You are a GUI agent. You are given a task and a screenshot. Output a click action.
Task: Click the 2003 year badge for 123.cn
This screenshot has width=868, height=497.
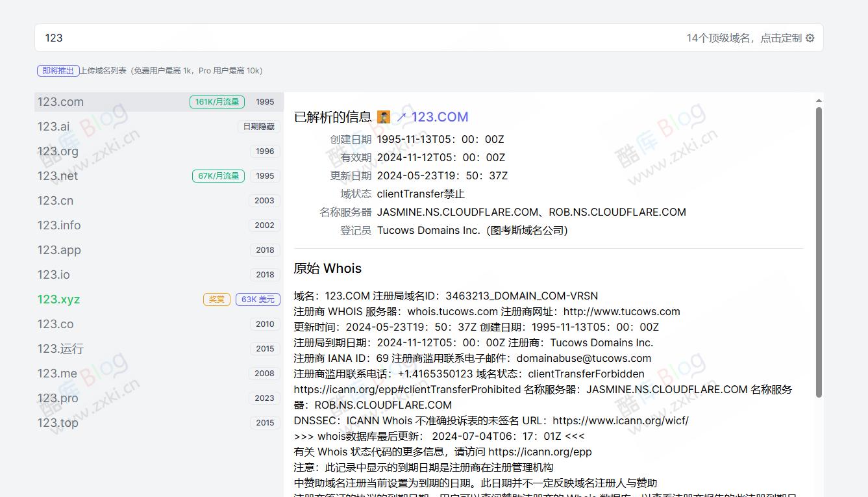coord(264,201)
